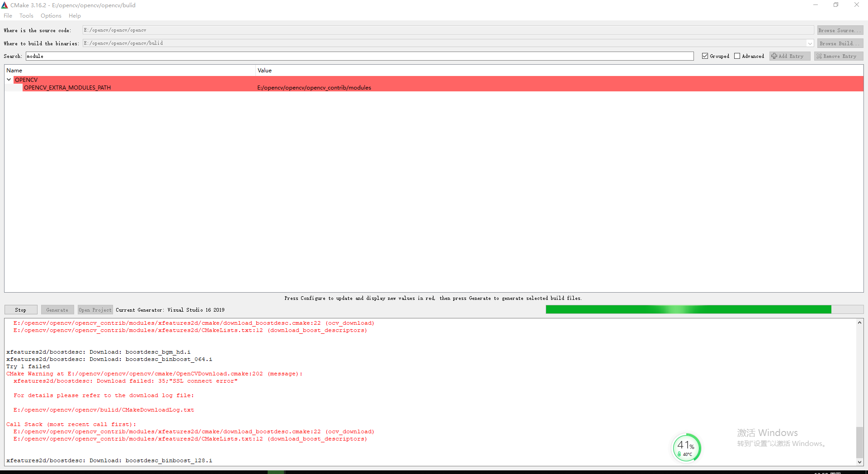Open the Tools menu
This screenshot has width=868, height=474.
26,15
